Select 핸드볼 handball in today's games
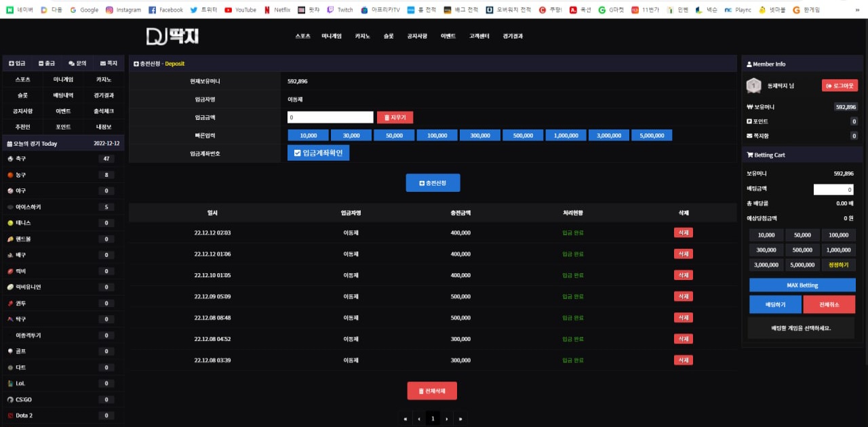Image resolution: width=868 pixels, height=427 pixels. click(x=63, y=239)
